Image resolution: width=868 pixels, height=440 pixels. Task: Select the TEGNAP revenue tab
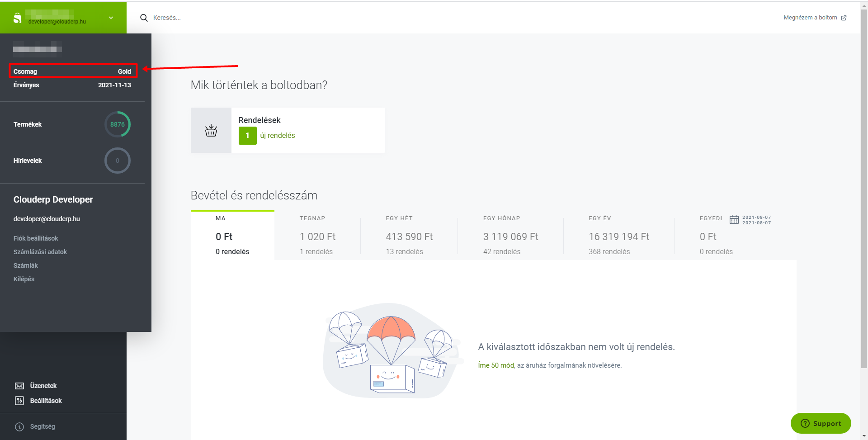[317, 235]
